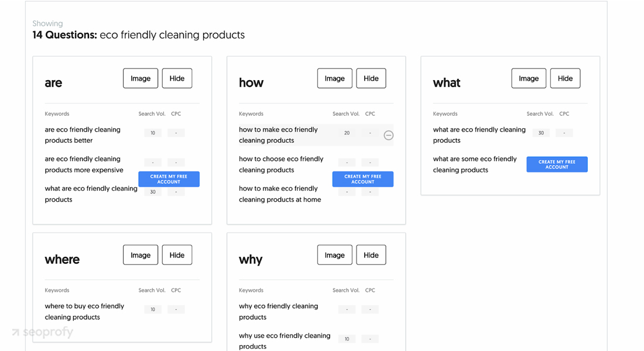This screenshot has height=351, width=644.
Task: Select keyword 'why use eco friendly cleaning products'
Action: point(284,340)
